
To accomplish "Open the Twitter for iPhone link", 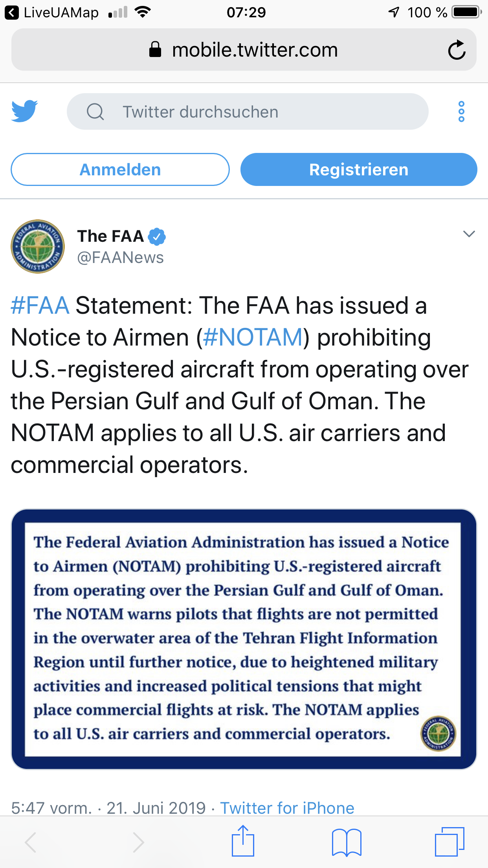I will [287, 808].
